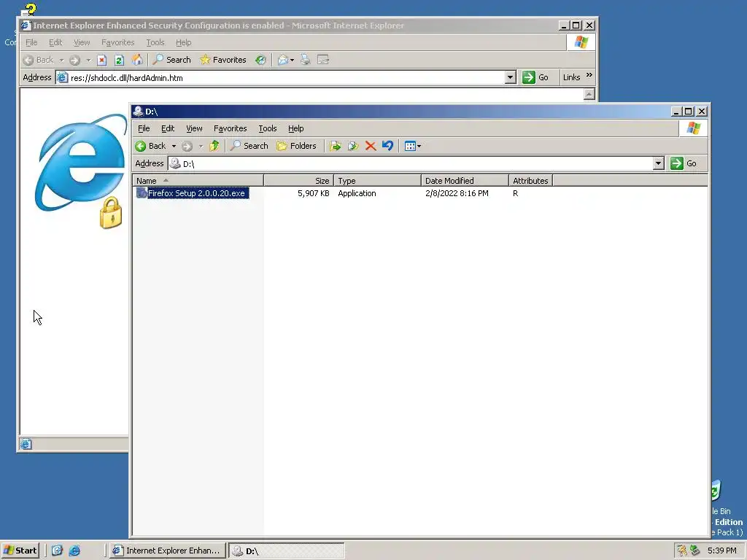Click Search in the D:\ Explorer toolbar
The image size is (747, 560).
pos(249,146)
